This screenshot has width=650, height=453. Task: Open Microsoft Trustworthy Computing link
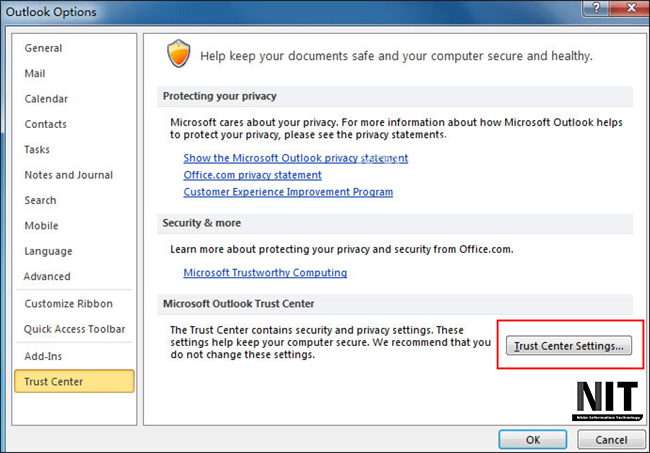tap(265, 273)
